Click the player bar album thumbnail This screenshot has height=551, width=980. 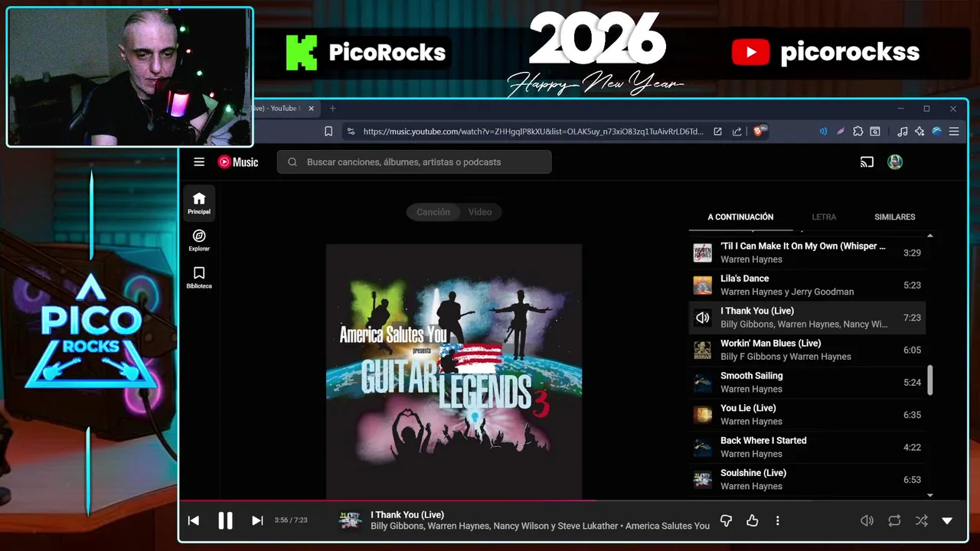[x=351, y=520]
